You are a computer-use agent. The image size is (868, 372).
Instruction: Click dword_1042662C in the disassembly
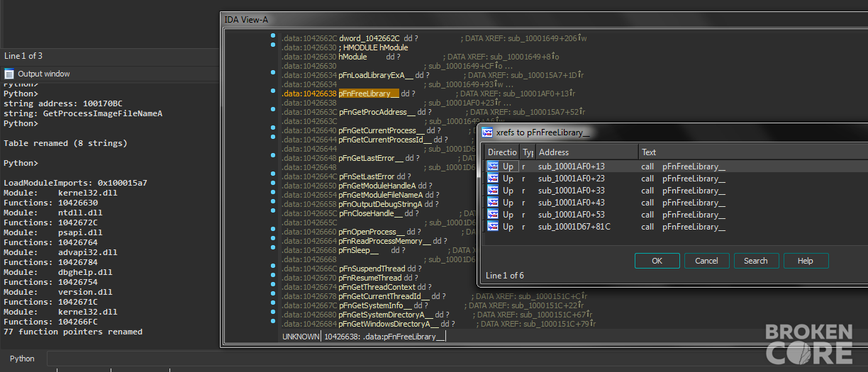click(369, 38)
